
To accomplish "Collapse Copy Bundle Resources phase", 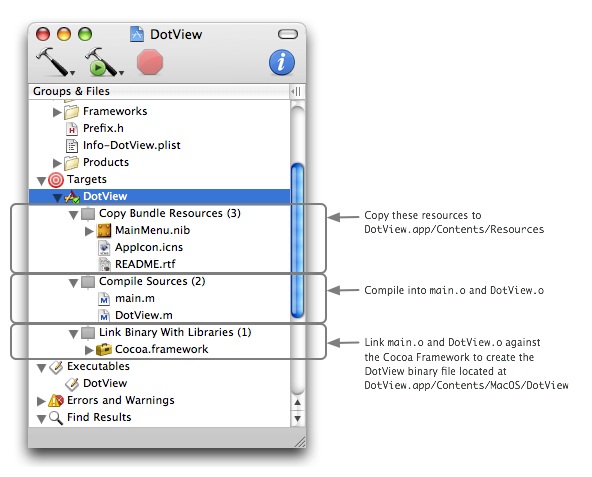I will (73, 215).
